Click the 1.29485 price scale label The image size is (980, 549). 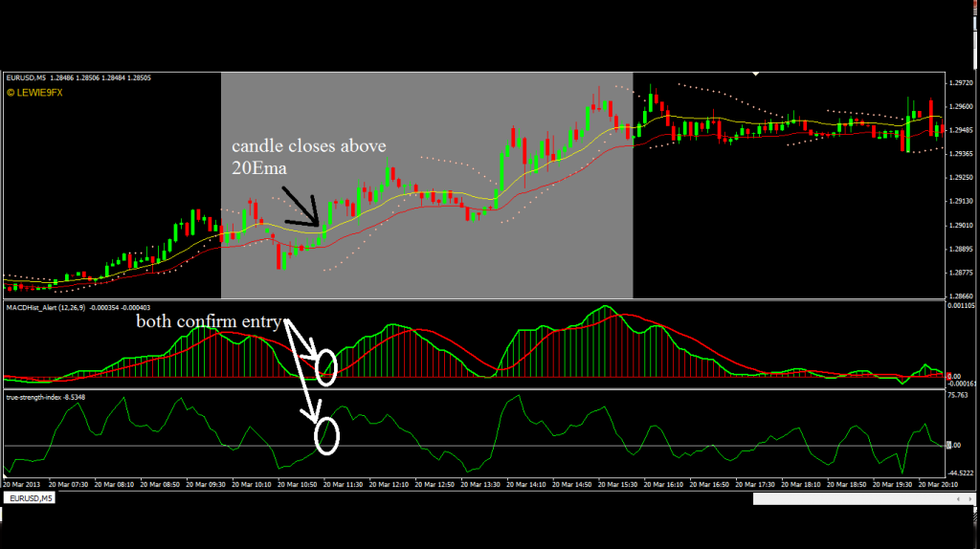(961, 130)
